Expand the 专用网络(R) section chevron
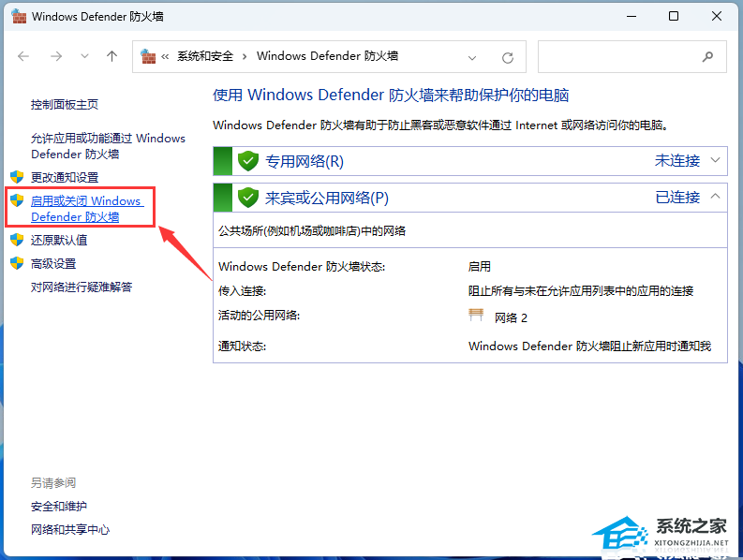Image resolution: width=743 pixels, height=560 pixels. tap(715, 160)
